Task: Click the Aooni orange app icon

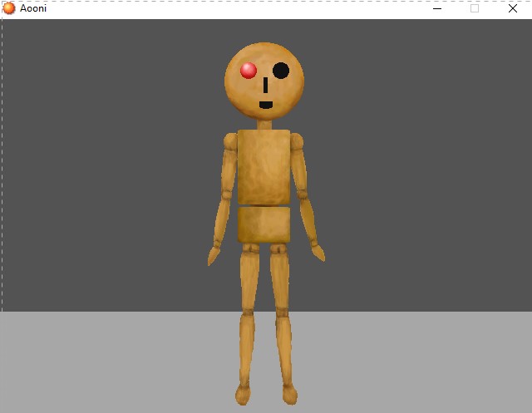Action: tap(9, 8)
